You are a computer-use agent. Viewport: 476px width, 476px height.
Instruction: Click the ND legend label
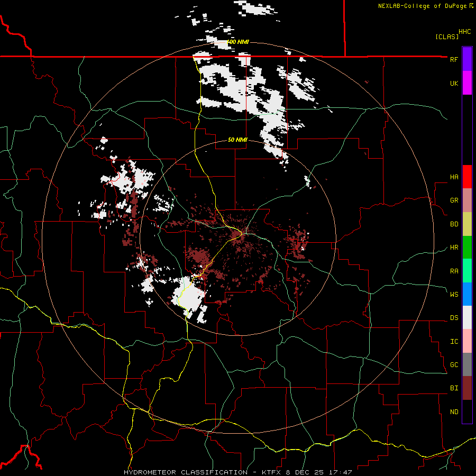pyautogui.click(x=454, y=412)
